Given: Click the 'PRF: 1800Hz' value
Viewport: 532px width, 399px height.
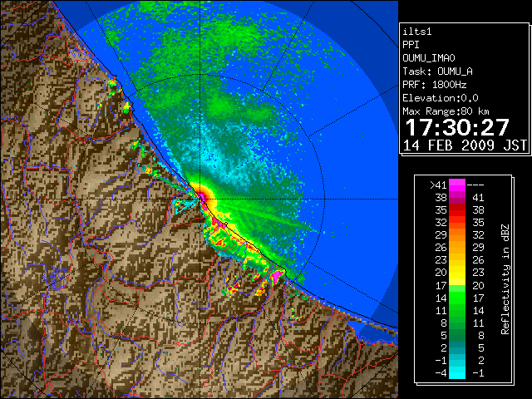Looking at the screenshot, I should pyautogui.click(x=434, y=85).
